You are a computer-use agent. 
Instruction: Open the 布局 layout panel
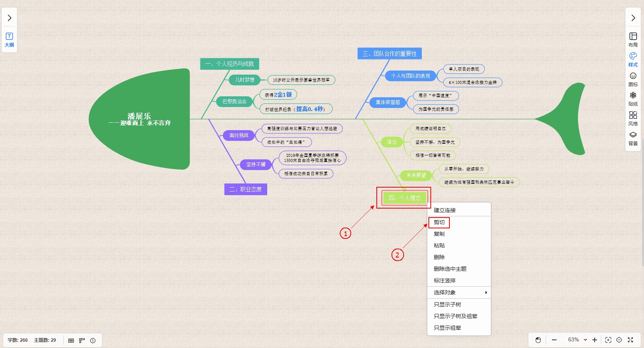point(633,39)
